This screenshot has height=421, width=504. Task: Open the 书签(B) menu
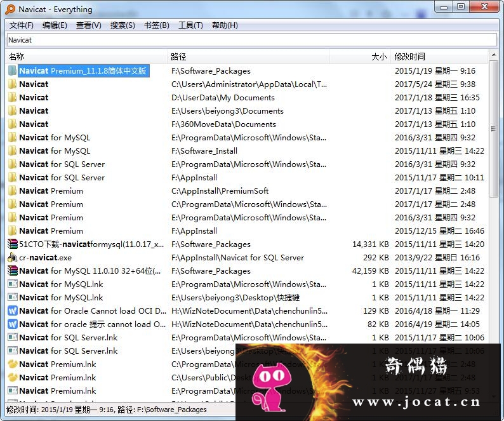(157, 25)
